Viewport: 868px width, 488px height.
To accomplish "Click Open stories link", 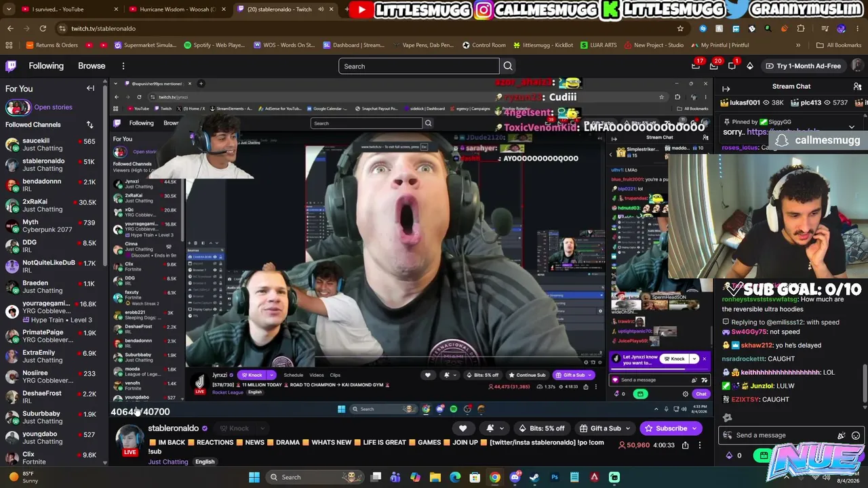I will point(53,107).
